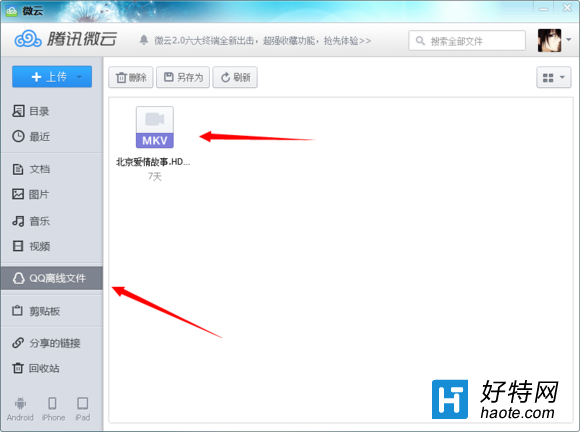Open the 微云2.0 announcement link
Image resolution: width=580 pixels, height=432 pixels.
(x=263, y=41)
